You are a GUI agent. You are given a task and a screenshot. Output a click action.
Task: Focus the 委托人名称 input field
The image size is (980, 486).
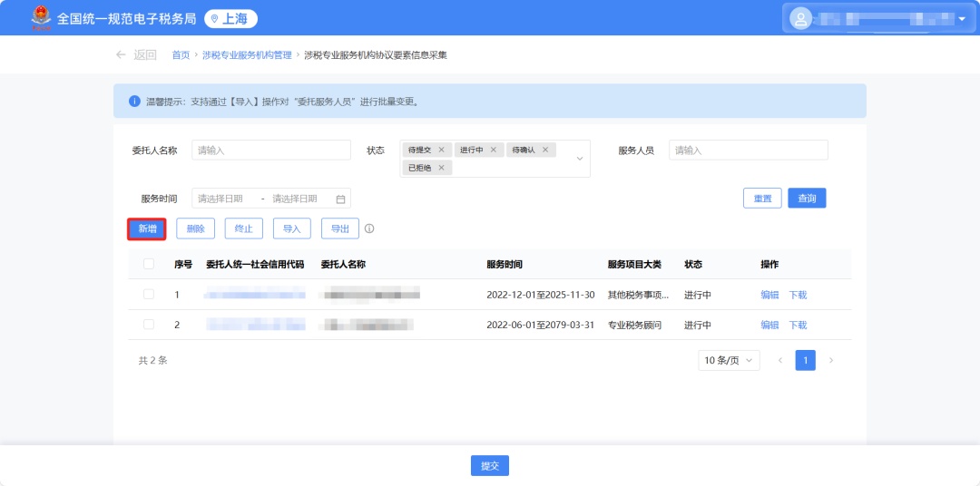click(270, 150)
